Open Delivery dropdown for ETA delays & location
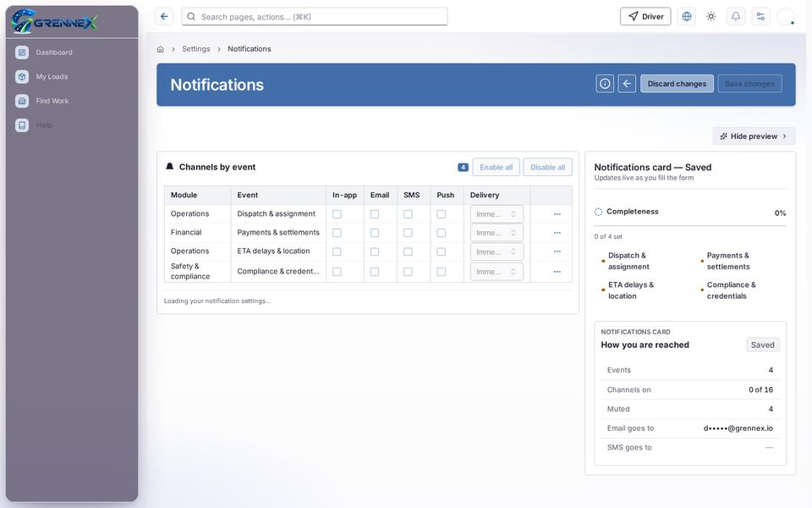 [497, 251]
